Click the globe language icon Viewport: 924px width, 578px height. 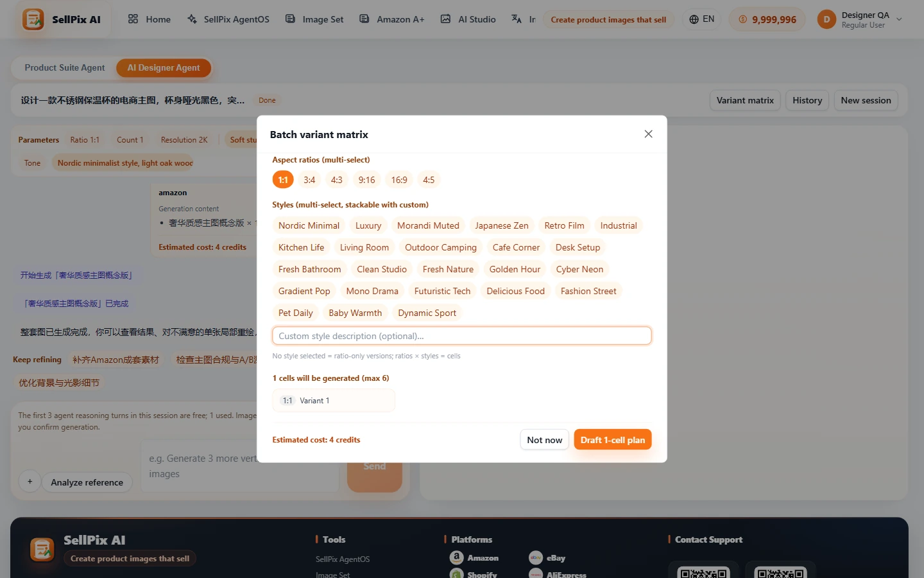[694, 19]
